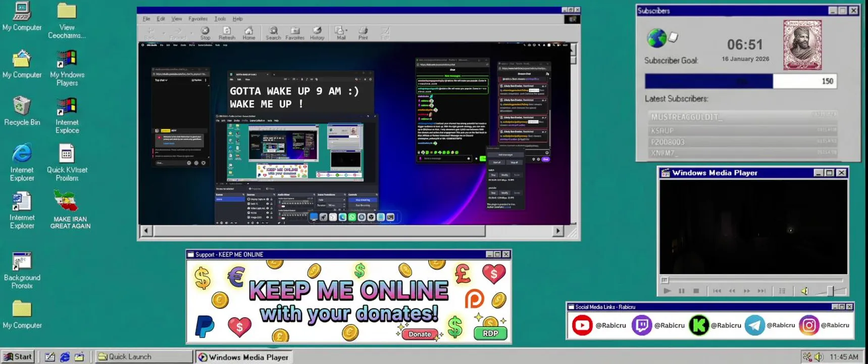Click the Telegram @Rabicru icon
Viewport: 868px width, 364px height.
tap(754, 326)
